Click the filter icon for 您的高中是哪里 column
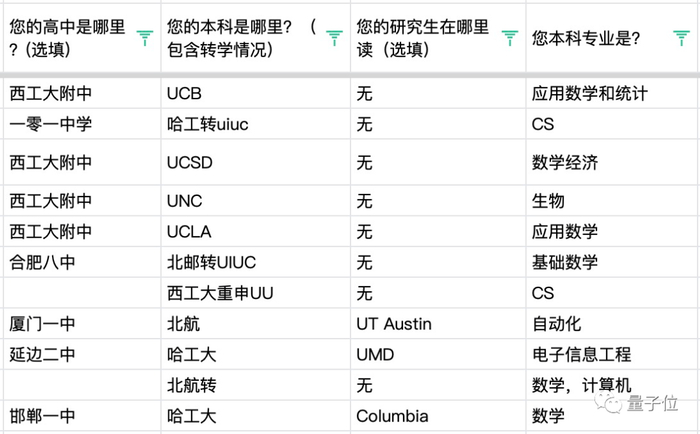 tap(145, 38)
